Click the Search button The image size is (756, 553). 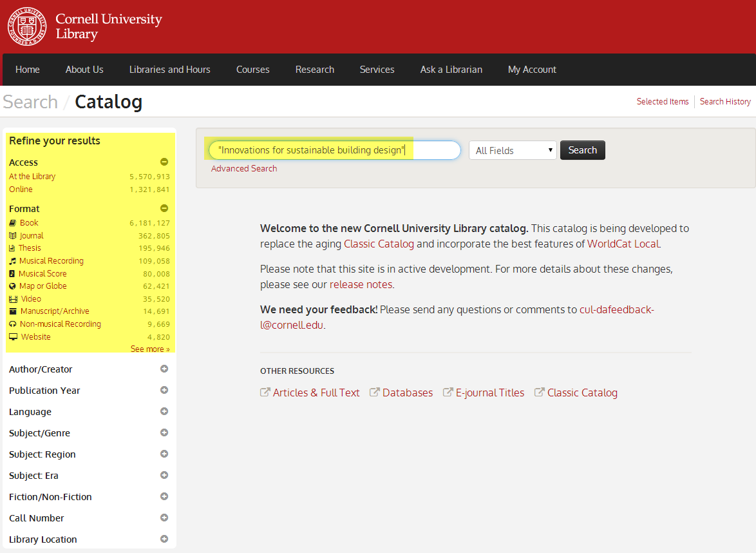(582, 150)
